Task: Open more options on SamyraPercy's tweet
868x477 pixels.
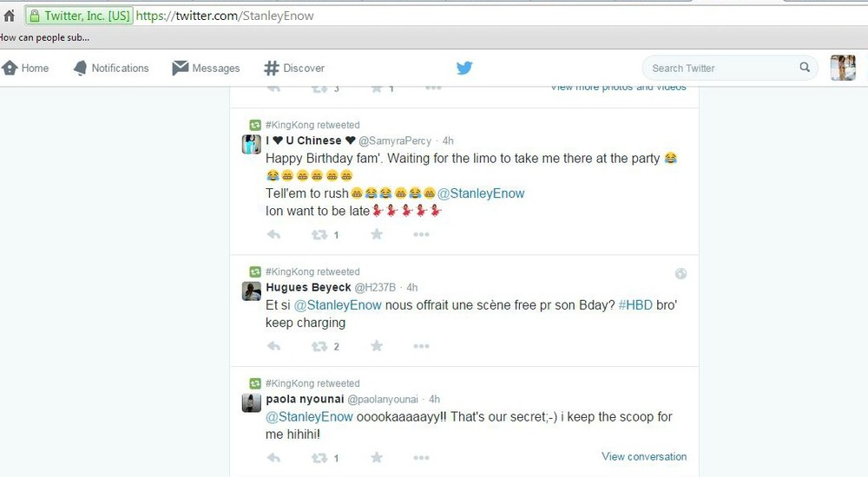Action: 421,235
